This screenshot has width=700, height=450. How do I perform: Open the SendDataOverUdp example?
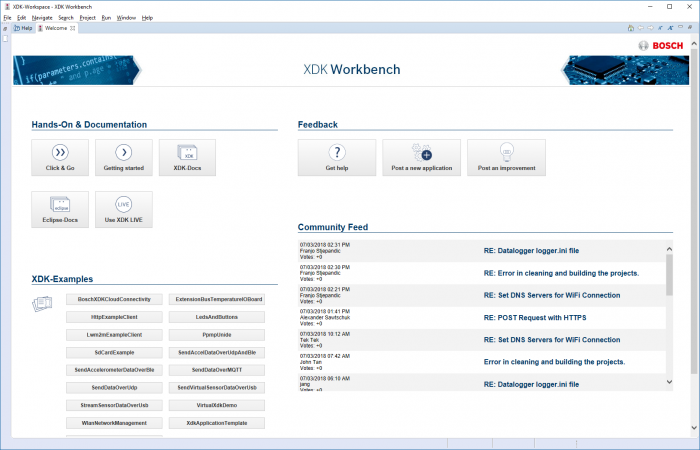[x=114, y=388]
